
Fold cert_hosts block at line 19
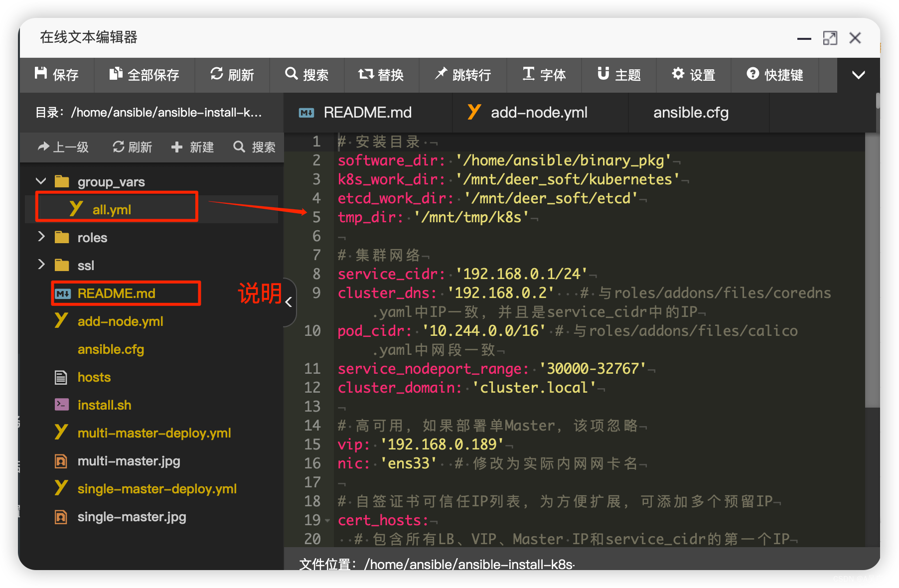pyautogui.click(x=327, y=521)
